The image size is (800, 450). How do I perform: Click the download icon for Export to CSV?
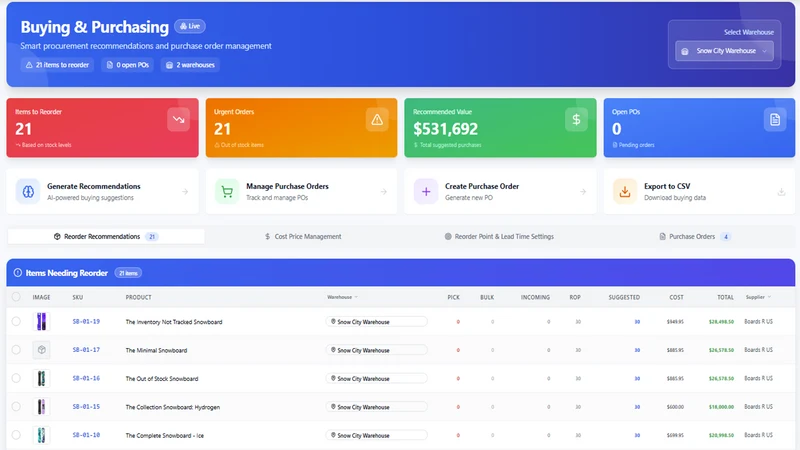pyautogui.click(x=625, y=192)
